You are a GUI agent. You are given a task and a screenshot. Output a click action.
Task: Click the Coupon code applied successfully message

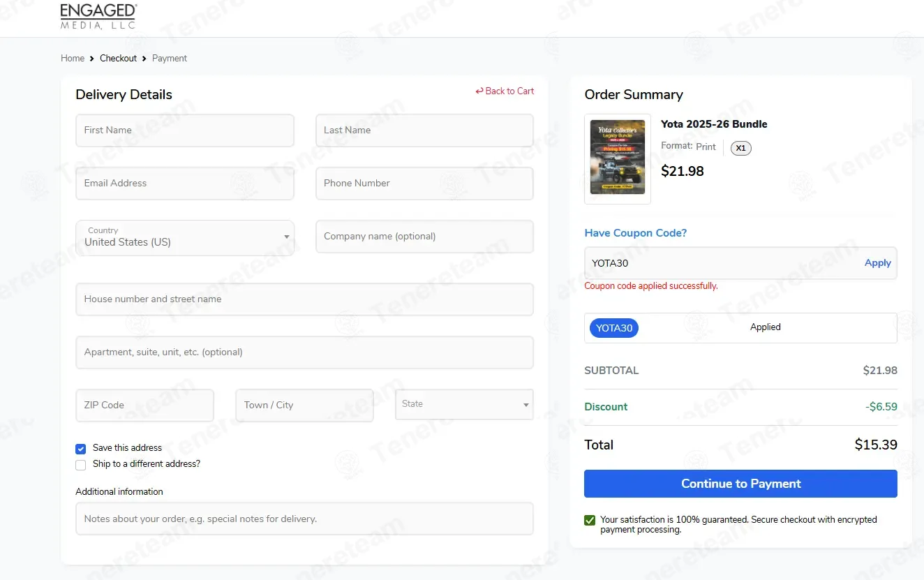point(651,286)
